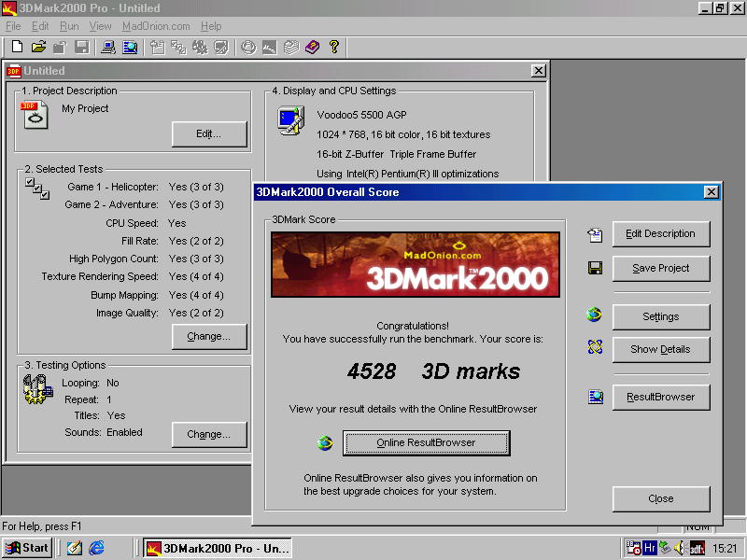Click the notepad quick launch icon
The width and height of the screenshot is (747, 560).
point(75,548)
